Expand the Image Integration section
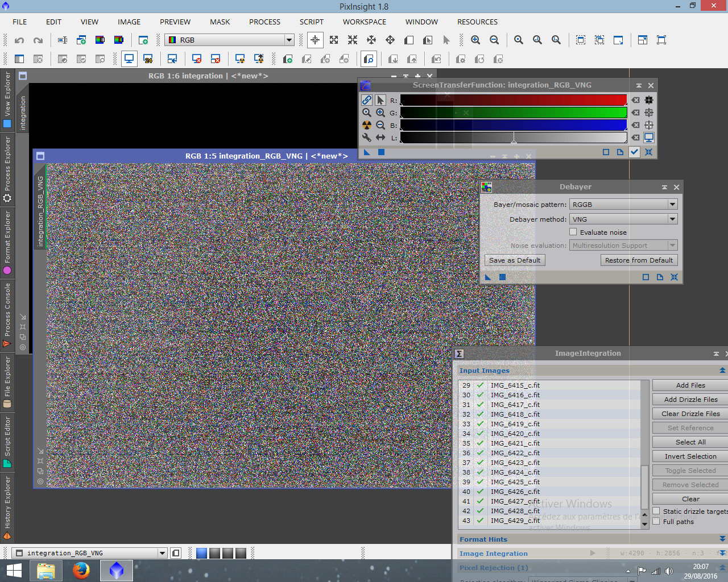This screenshot has height=582, width=728. (722, 553)
